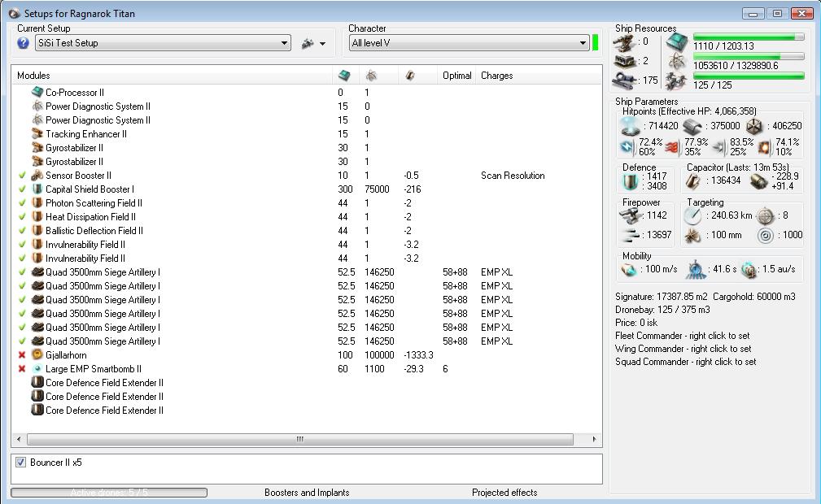Image resolution: width=821 pixels, height=504 pixels.
Task: Toggle the Capital Shield Booster I active checkmark
Action: (x=22, y=189)
